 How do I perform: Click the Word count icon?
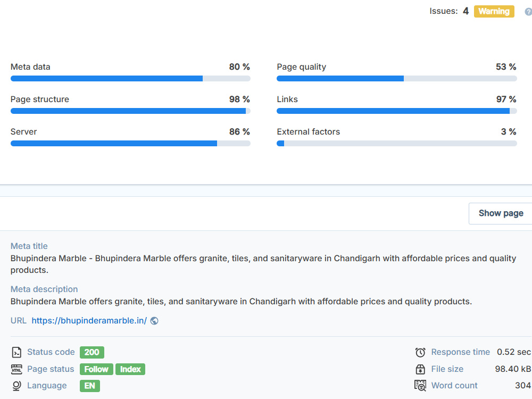(420, 386)
